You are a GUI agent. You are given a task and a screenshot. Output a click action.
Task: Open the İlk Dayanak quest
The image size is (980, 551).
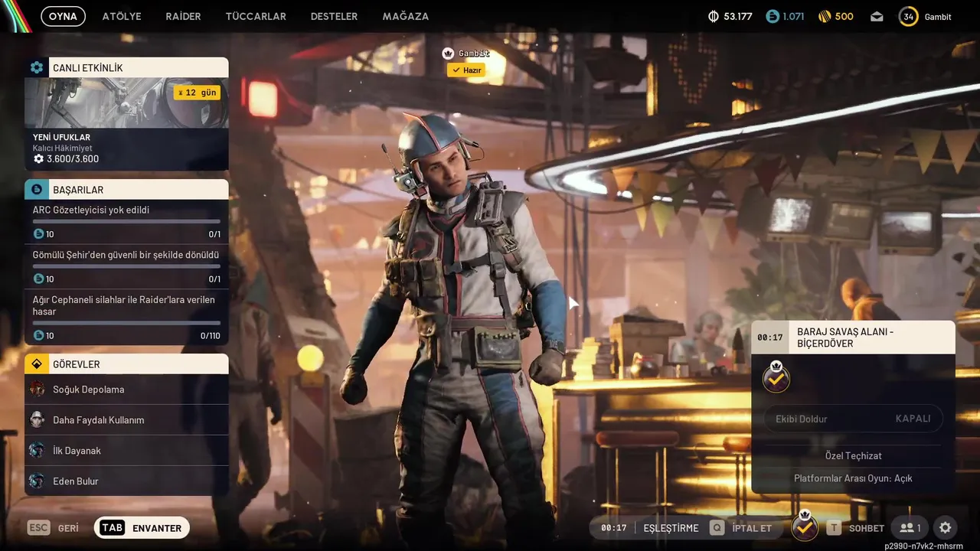[x=126, y=451]
